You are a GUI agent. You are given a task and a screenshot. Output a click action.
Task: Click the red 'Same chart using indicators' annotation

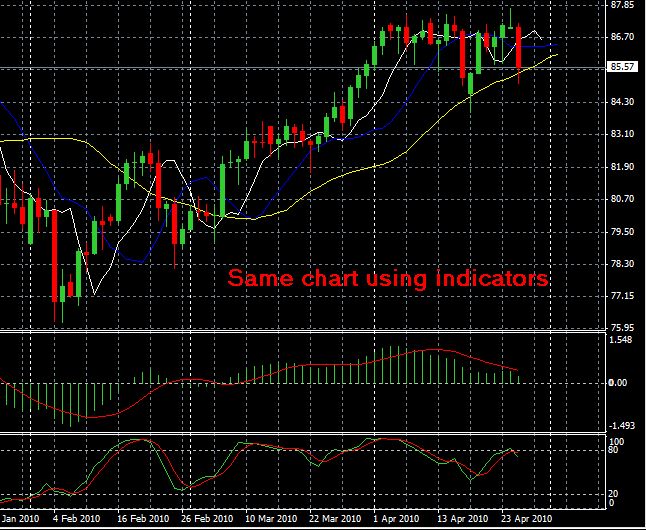point(387,278)
